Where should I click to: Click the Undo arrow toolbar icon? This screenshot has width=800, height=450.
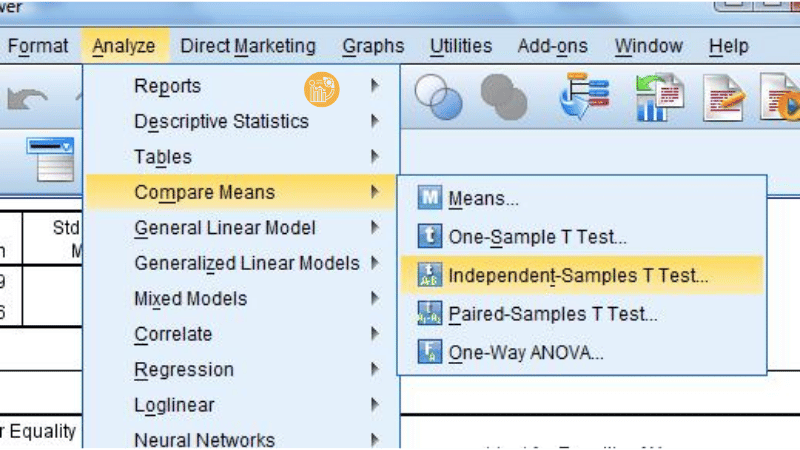28,99
